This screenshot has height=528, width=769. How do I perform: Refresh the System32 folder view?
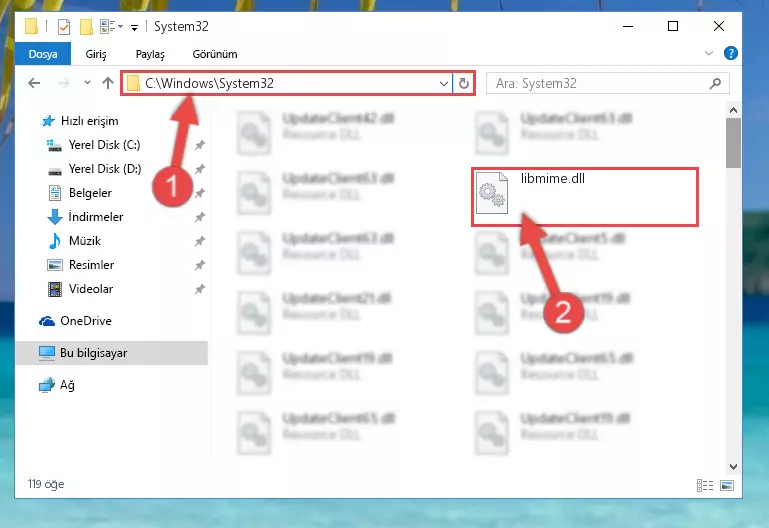[x=463, y=83]
